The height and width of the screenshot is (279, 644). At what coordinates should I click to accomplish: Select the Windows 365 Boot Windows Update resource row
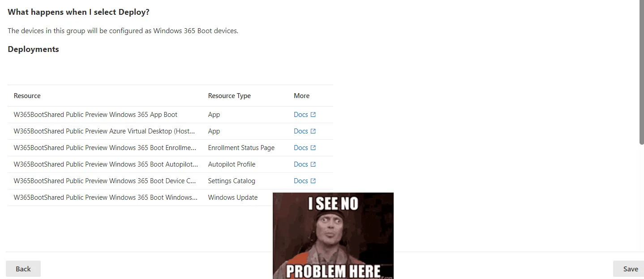tap(105, 197)
